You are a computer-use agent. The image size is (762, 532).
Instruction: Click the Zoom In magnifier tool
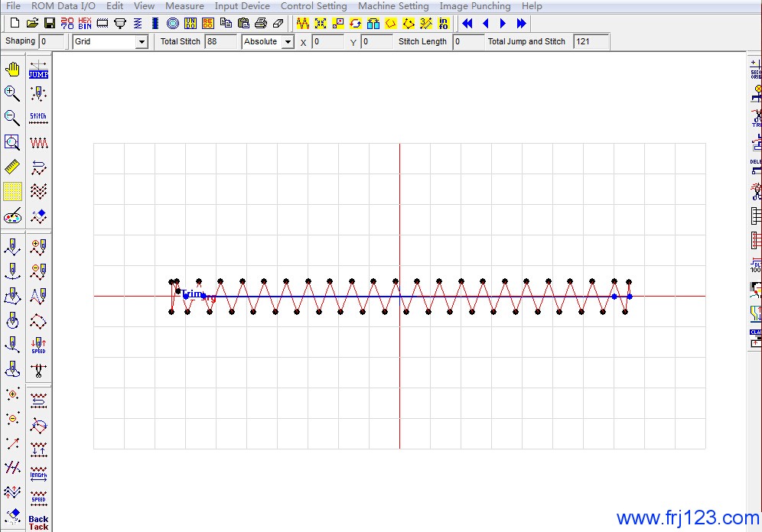click(12, 93)
